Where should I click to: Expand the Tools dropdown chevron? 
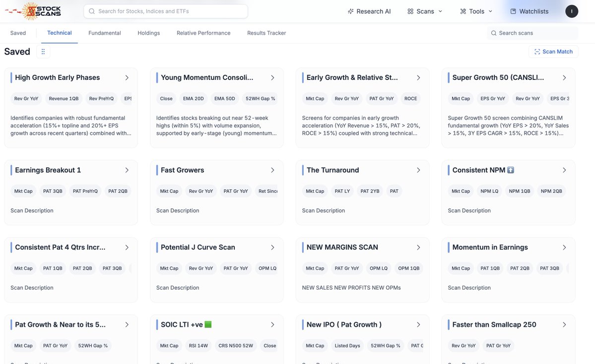point(490,11)
